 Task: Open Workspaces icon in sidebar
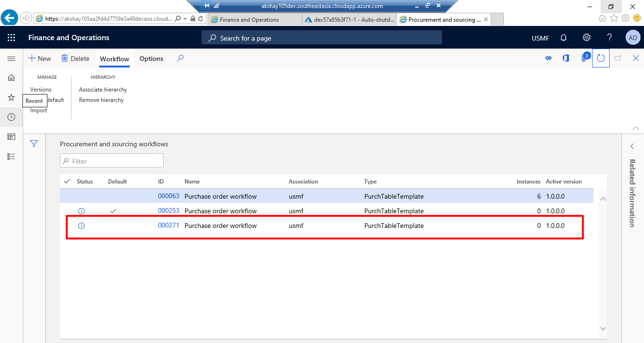tap(11, 136)
